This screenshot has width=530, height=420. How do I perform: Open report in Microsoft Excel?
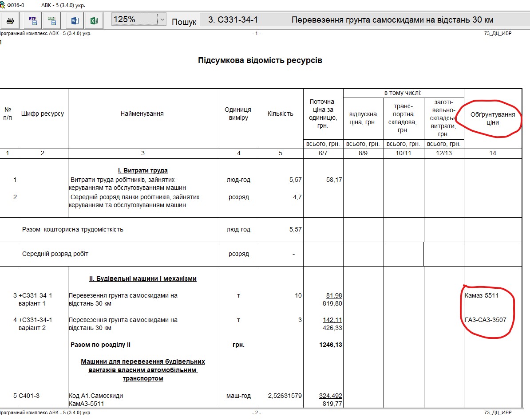point(94,20)
